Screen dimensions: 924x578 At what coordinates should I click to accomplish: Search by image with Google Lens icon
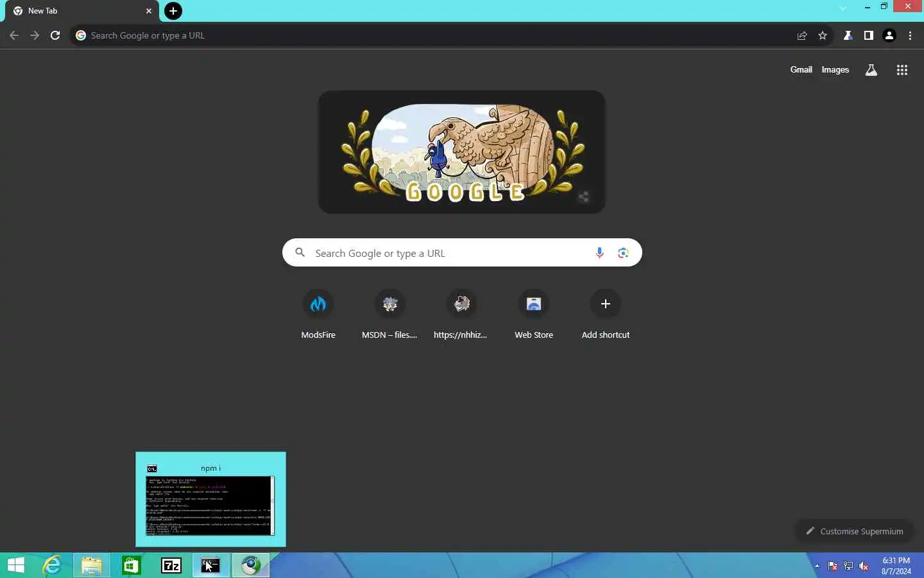tap(623, 253)
